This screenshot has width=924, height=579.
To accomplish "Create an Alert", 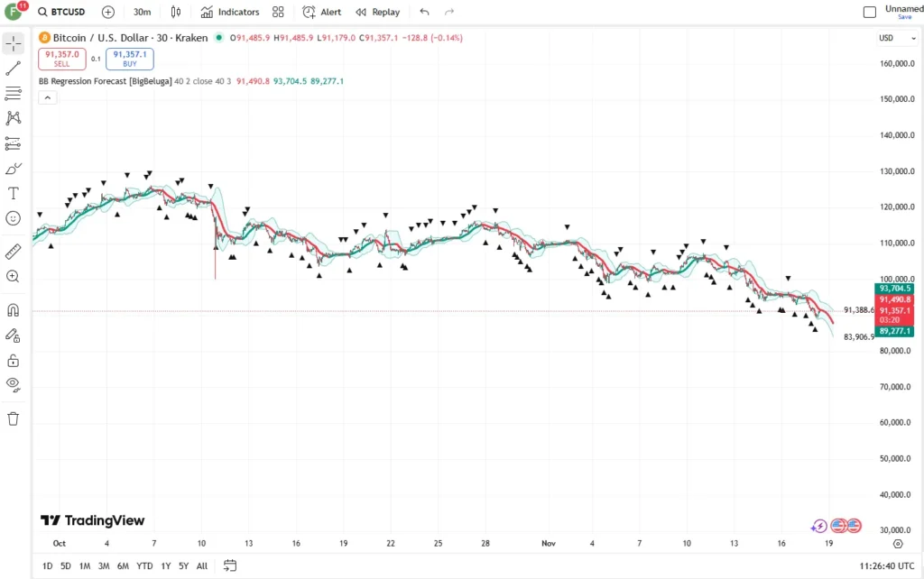I will click(322, 12).
